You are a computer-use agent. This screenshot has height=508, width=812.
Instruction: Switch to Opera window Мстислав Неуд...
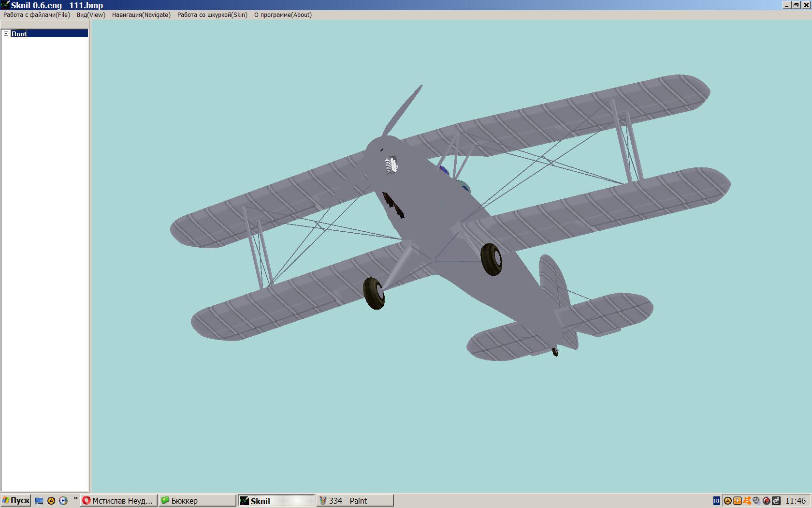119,501
